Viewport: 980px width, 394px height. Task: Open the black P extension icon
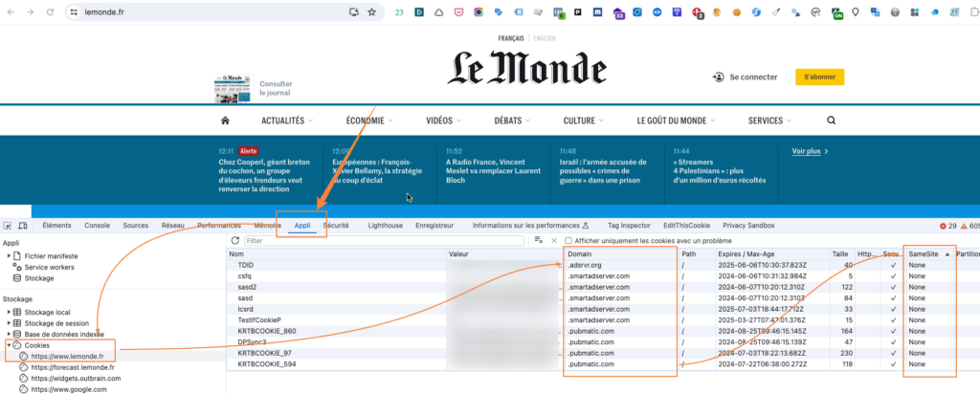pos(578,11)
